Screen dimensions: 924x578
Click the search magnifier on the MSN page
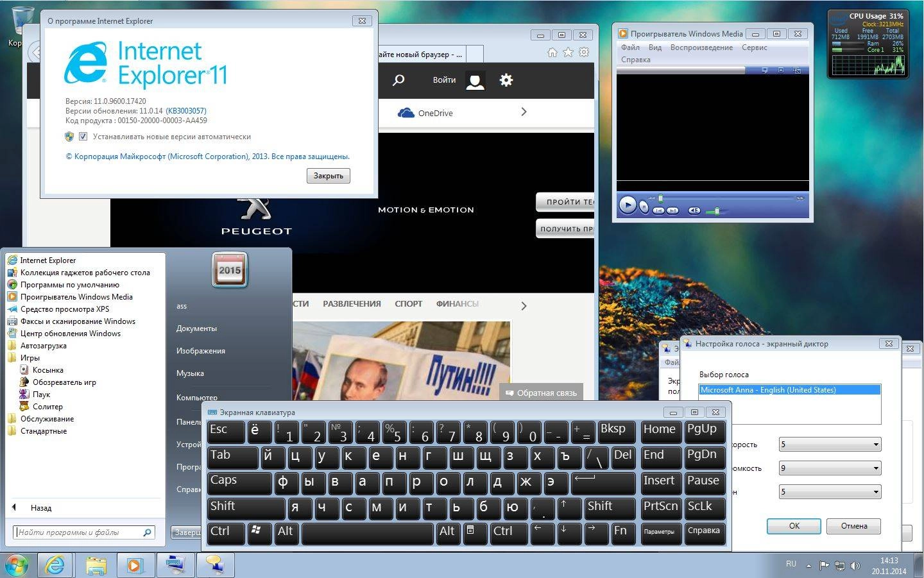(398, 80)
